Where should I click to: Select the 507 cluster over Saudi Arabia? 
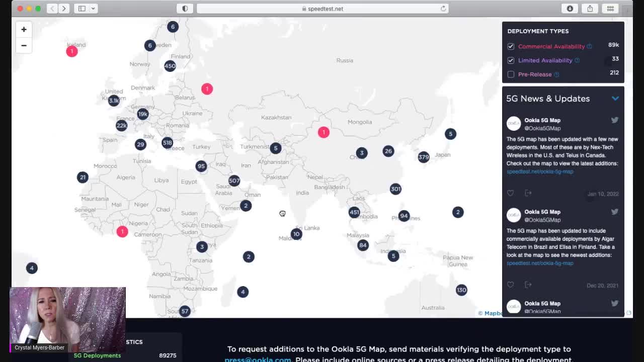(234, 180)
